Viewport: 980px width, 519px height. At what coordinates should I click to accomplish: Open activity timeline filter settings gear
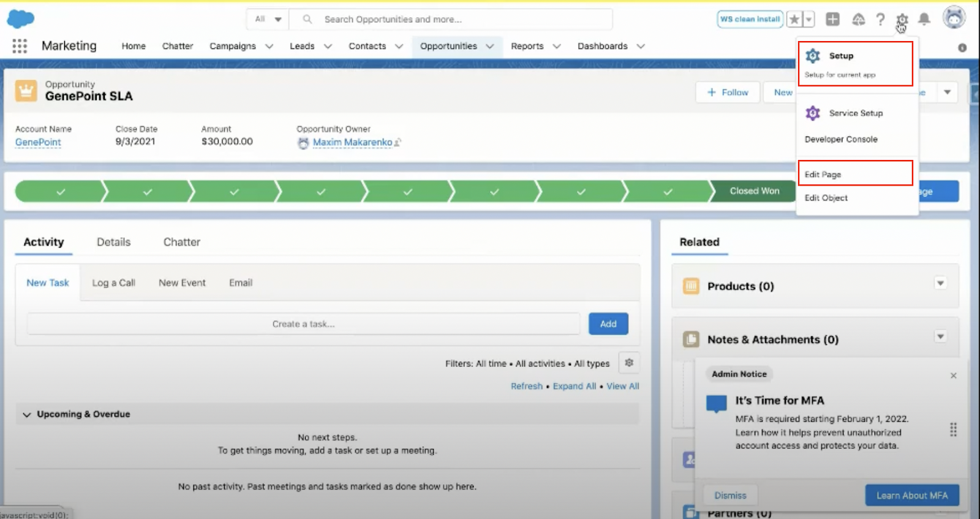point(629,363)
